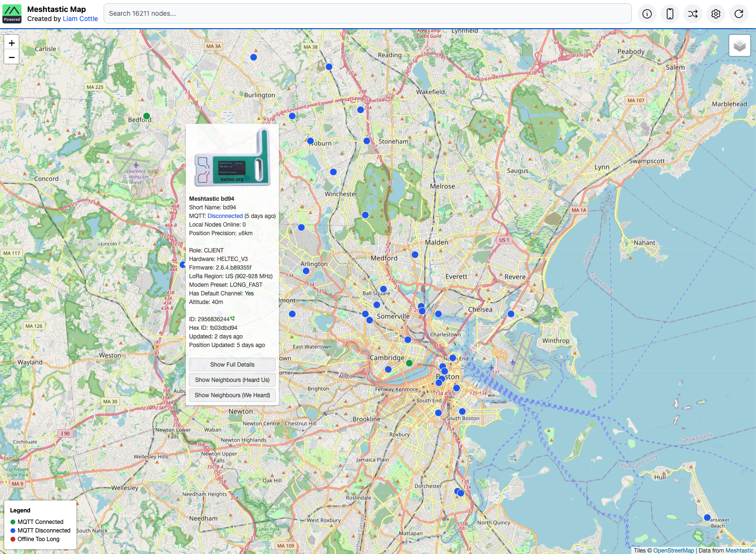
Task: Open the info/about icon in header
Action: tap(647, 14)
